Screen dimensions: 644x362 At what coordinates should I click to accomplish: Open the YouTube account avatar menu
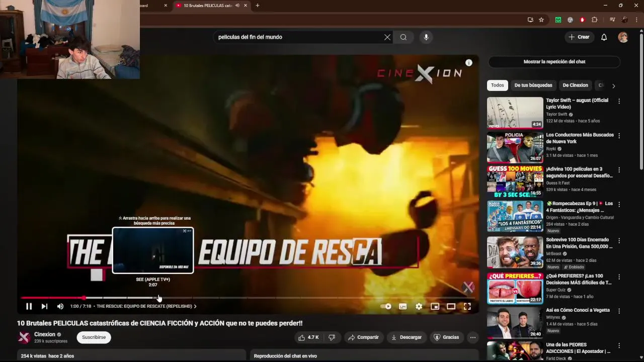623,37
